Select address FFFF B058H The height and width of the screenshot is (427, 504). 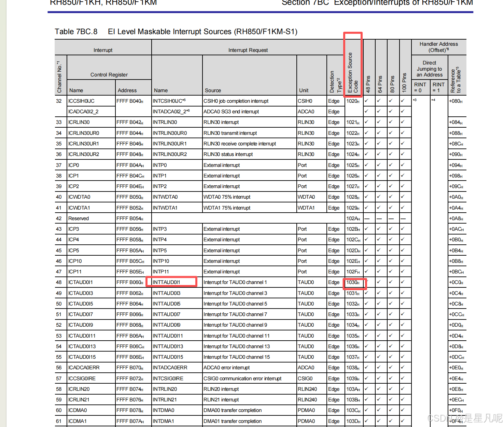[130, 240]
